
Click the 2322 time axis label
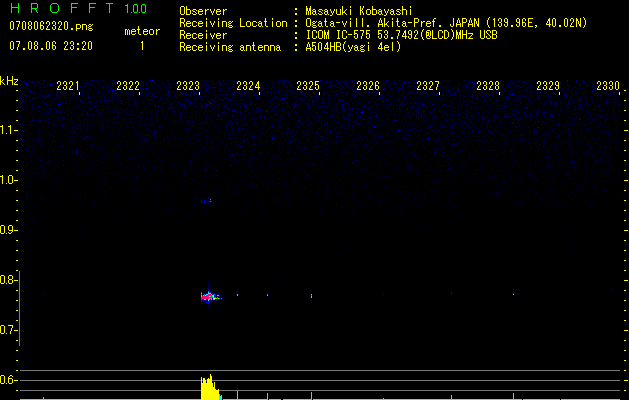pyautogui.click(x=128, y=86)
